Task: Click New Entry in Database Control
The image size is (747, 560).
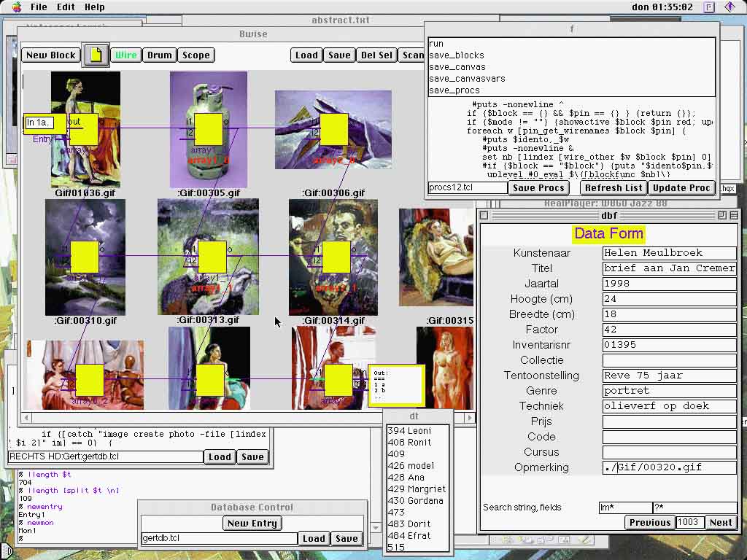Action: [252, 524]
